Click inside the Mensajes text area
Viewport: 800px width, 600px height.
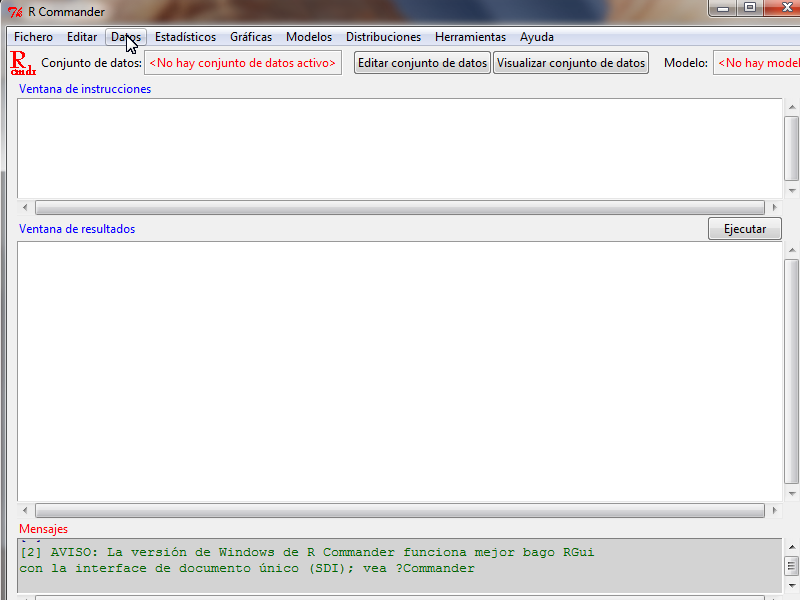point(399,565)
